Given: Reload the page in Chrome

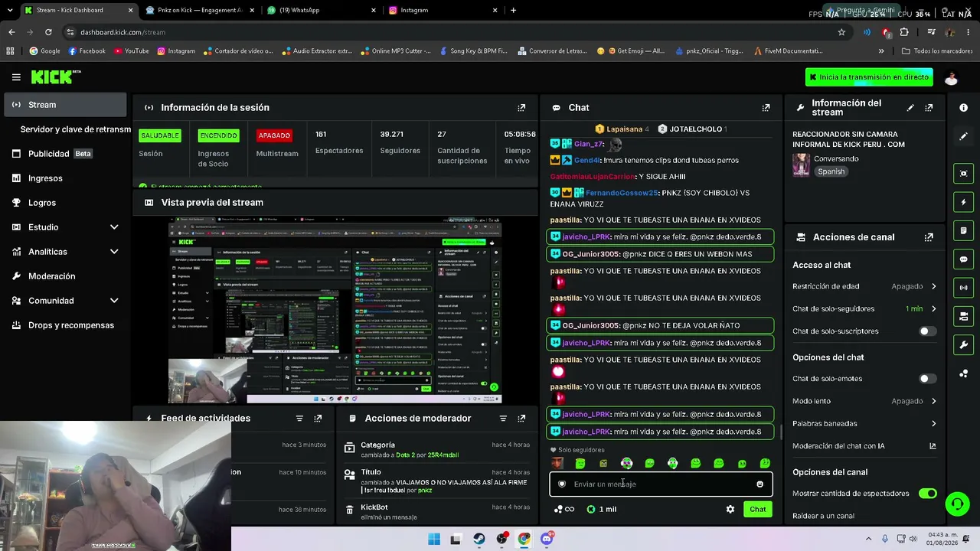Looking at the screenshot, I should click(x=48, y=32).
